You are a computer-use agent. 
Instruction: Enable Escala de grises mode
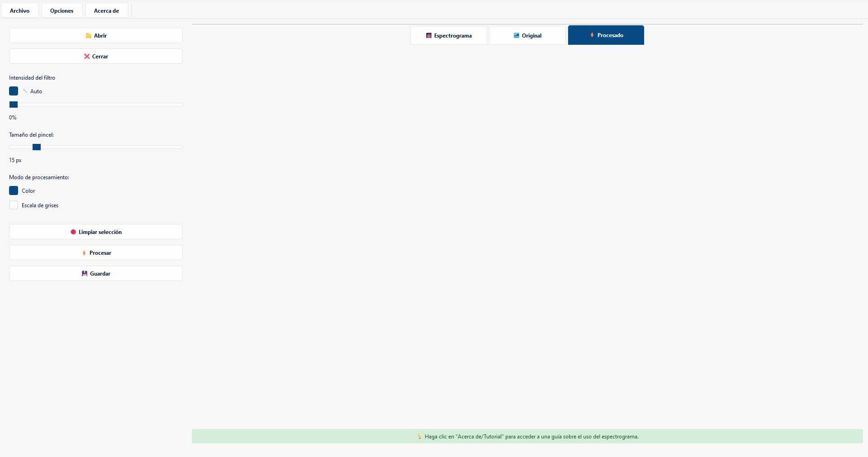(14, 205)
